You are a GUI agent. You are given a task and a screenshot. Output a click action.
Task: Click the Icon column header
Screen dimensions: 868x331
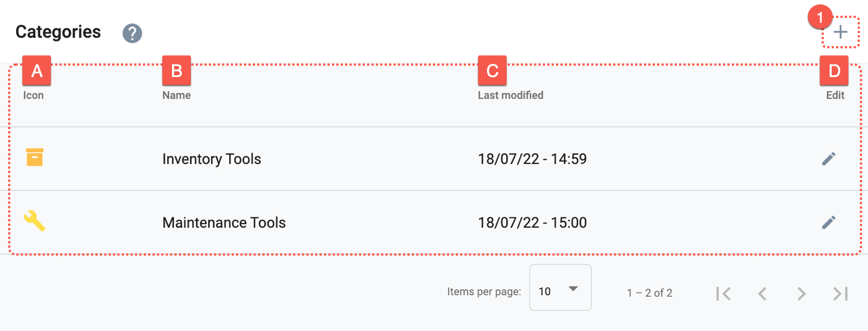click(x=33, y=95)
